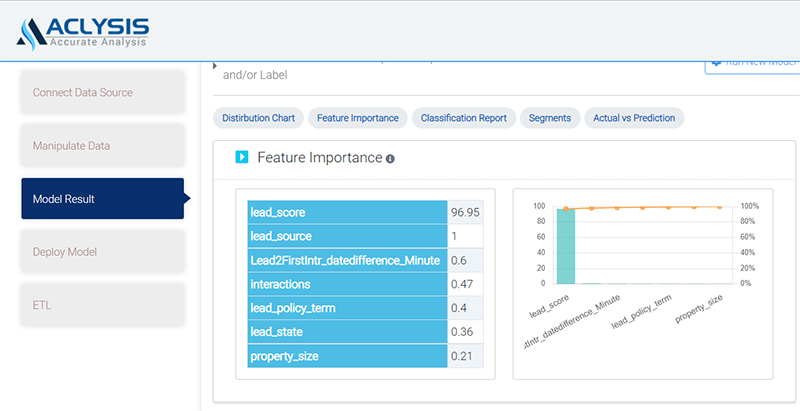Screen dimensions: 800x411
Task: Open Connect Data Source step
Action: pyautogui.click(x=103, y=93)
